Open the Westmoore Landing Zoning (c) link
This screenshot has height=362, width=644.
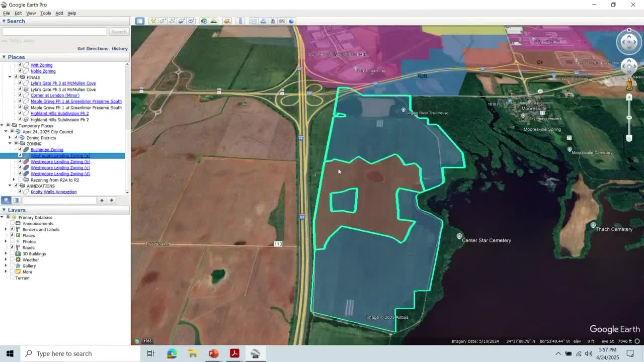pyautogui.click(x=60, y=168)
